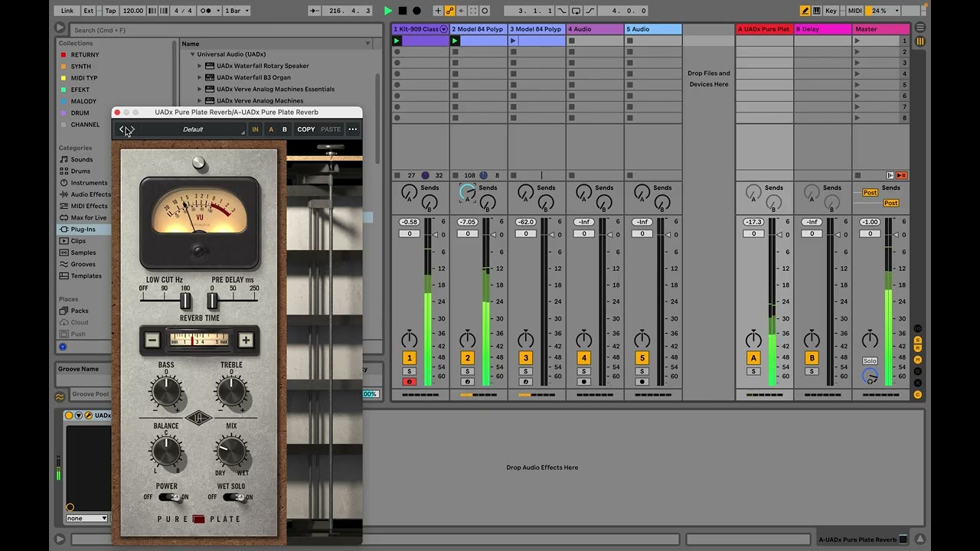Click the Link button
980x551 pixels.
click(67, 11)
